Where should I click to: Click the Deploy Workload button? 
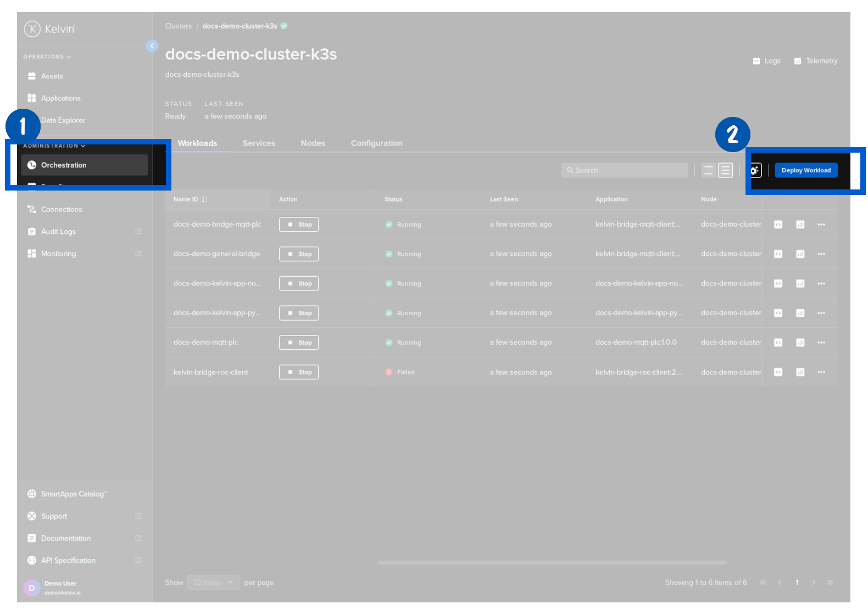pyautogui.click(x=805, y=171)
